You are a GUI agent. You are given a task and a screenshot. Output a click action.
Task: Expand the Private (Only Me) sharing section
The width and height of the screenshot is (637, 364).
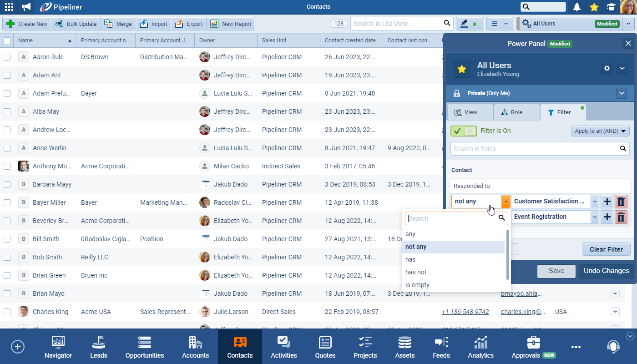tap(622, 93)
